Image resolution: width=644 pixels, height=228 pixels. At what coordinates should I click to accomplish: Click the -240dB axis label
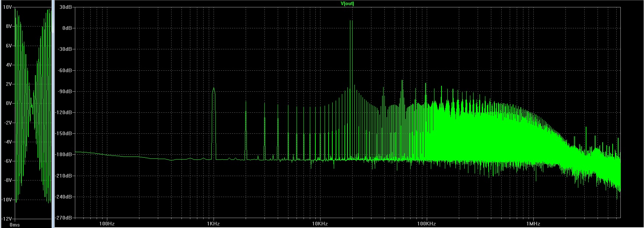tap(64, 197)
